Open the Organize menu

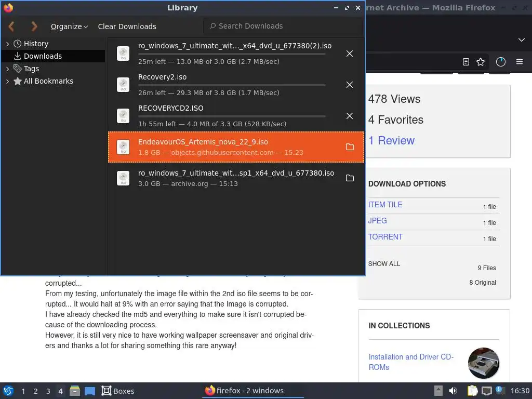69,26
